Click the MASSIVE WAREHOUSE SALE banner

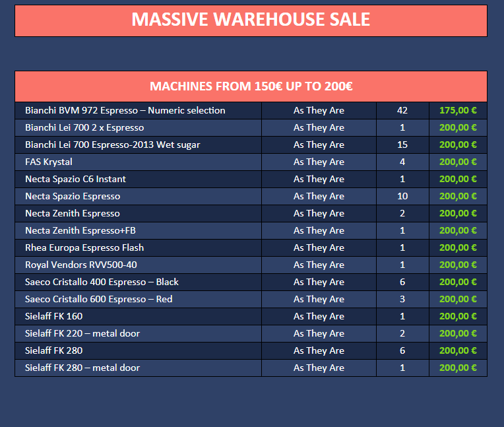(x=251, y=20)
